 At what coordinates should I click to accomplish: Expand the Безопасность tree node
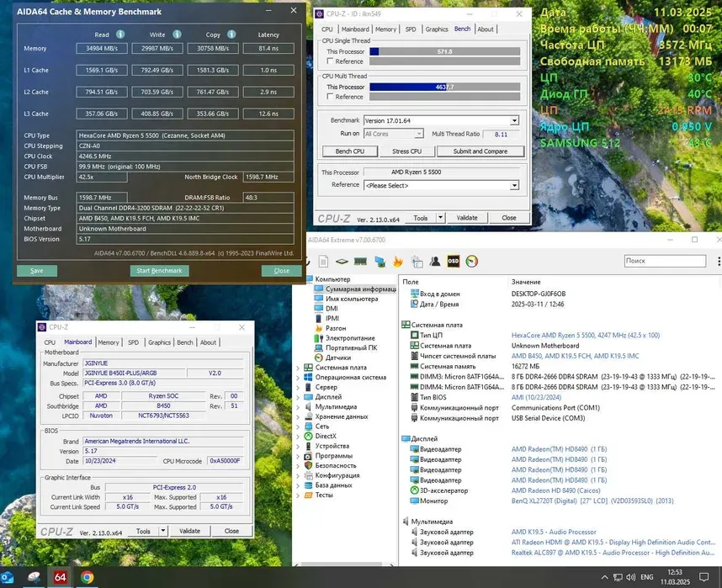tap(297, 466)
